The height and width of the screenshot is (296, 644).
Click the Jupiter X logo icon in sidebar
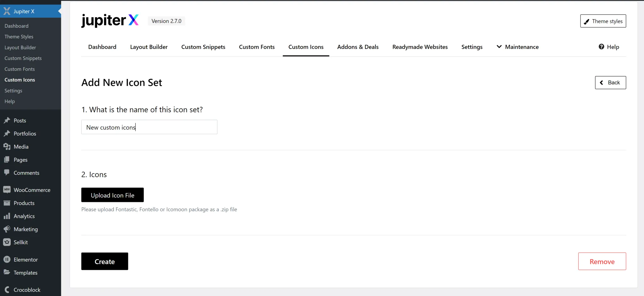(7, 11)
